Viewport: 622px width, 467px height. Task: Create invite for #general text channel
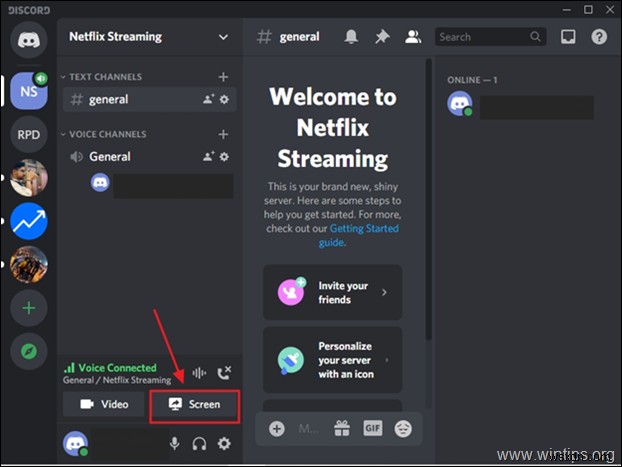(x=209, y=99)
